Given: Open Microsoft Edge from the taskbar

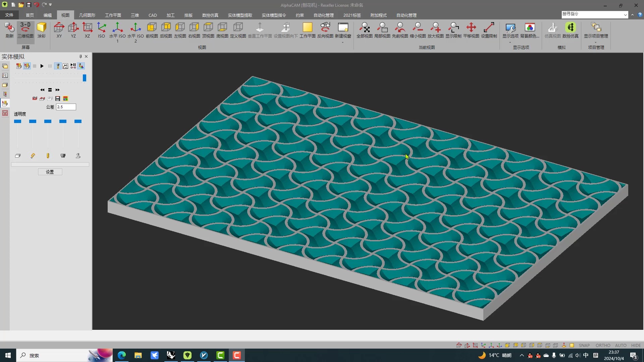Looking at the screenshot, I should coord(122,355).
